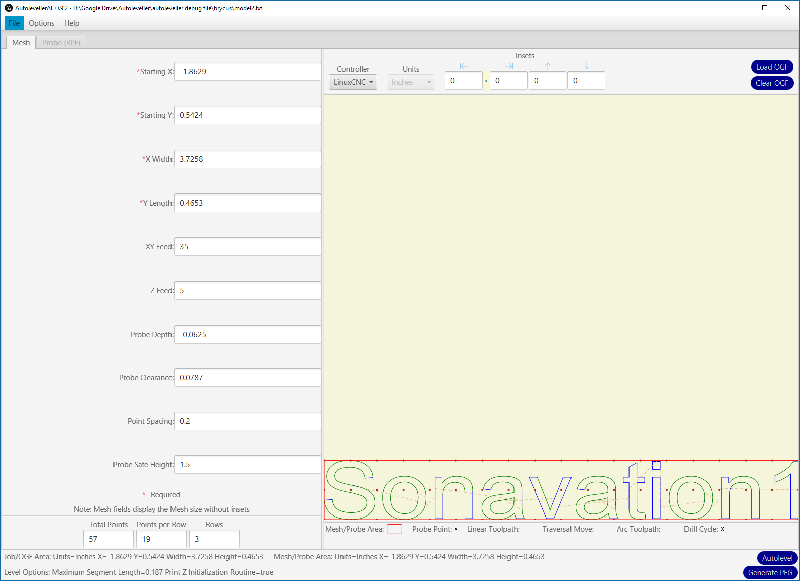
Task: Click the left inset arrow icon
Action: (463, 66)
